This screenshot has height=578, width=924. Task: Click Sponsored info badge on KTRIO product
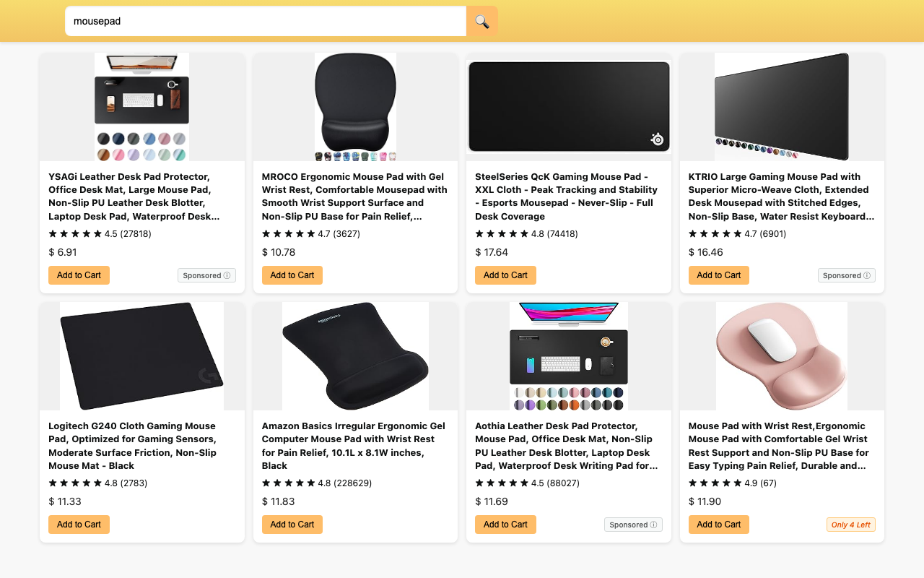point(846,275)
